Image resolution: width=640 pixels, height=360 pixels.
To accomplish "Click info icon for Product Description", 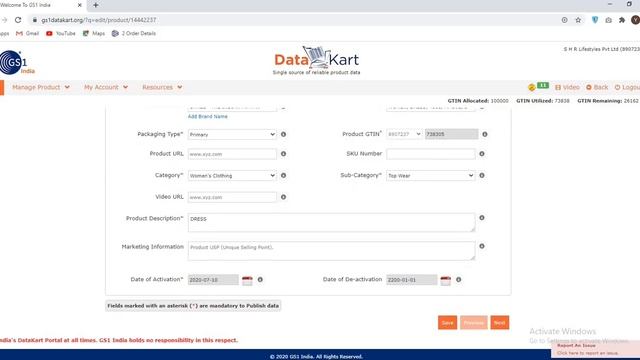I will click(482, 218).
